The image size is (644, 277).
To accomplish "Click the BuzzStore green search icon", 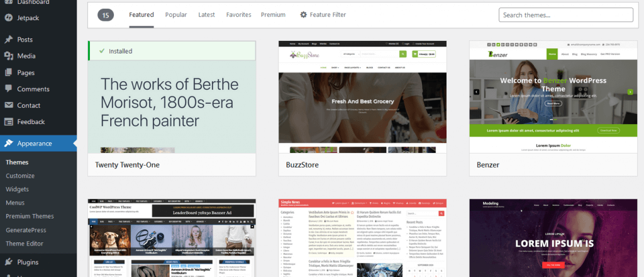I will coord(403,54).
